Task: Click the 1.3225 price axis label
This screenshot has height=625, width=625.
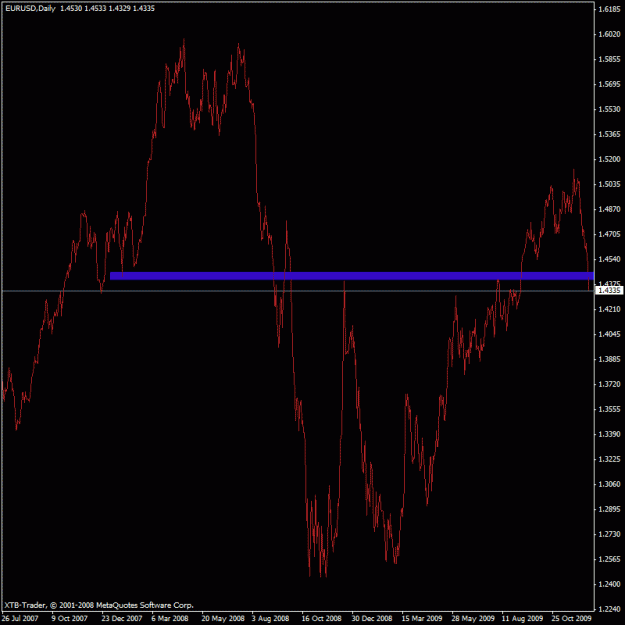Action: [x=609, y=459]
